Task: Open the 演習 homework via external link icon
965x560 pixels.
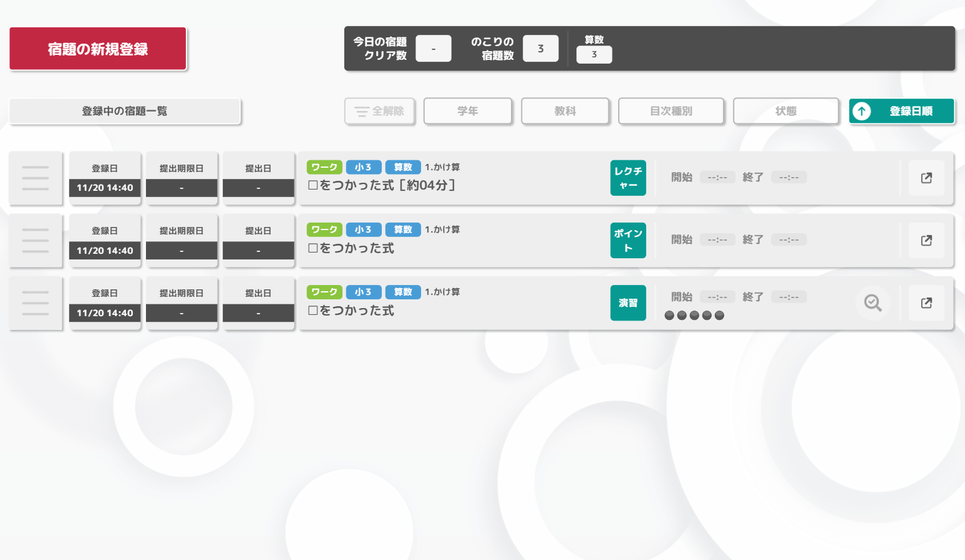Action: (926, 303)
